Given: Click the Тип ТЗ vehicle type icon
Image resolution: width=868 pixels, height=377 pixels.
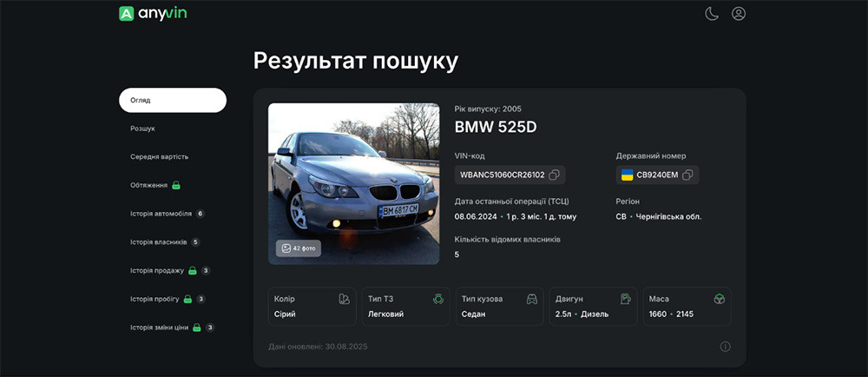Looking at the screenshot, I should click(x=438, y=299).
